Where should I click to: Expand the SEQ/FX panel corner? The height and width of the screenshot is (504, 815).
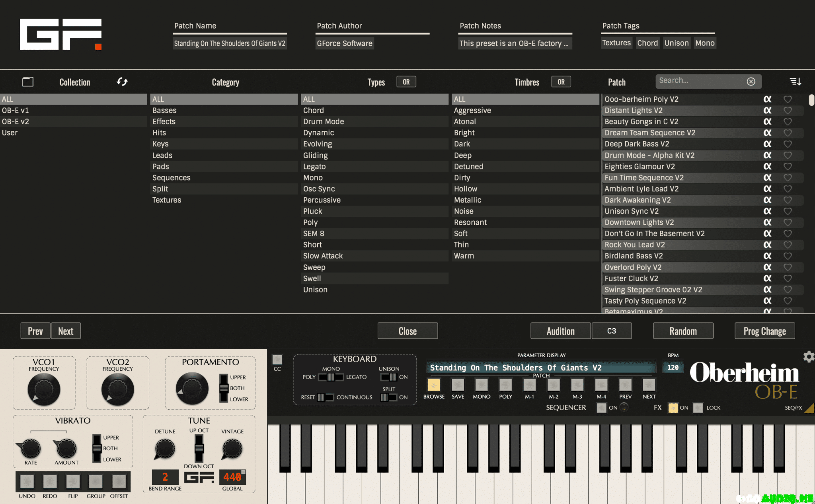pyautogui.click(x=809, y=409)
